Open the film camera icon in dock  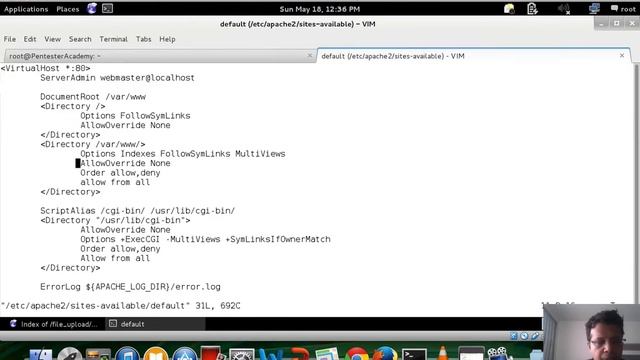pyautogui.click(x=498, y=353)
